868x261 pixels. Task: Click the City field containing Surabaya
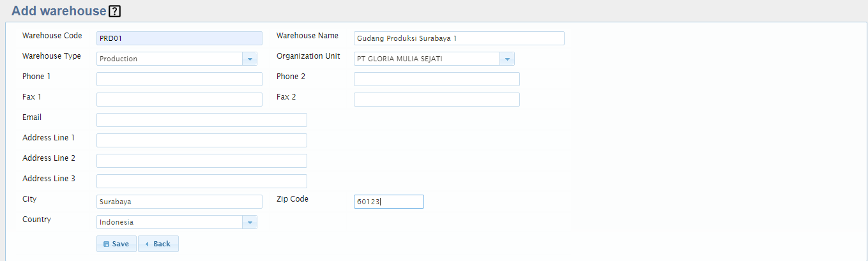click(179, 202)
